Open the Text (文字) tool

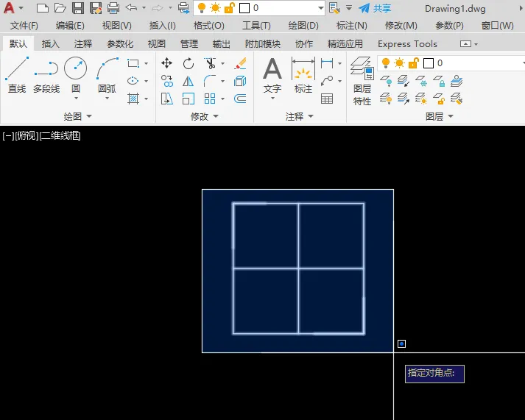[x=272, y=75]
